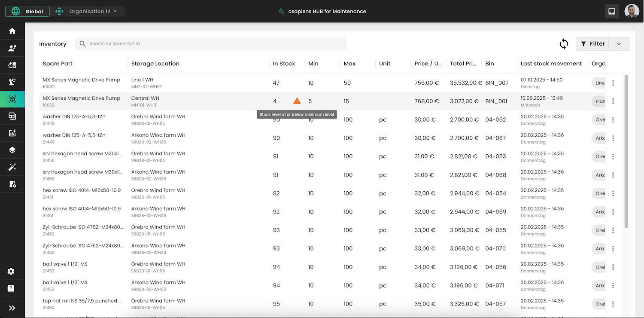
Task: Click the warning triangle on the low stock row
Action: click(x=297, y=101)
